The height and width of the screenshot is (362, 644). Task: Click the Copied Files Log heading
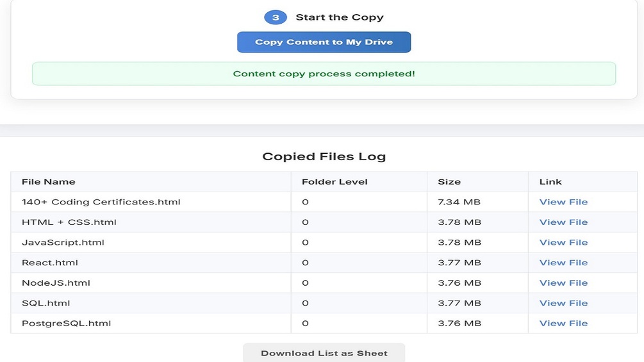tap(324, 156)
